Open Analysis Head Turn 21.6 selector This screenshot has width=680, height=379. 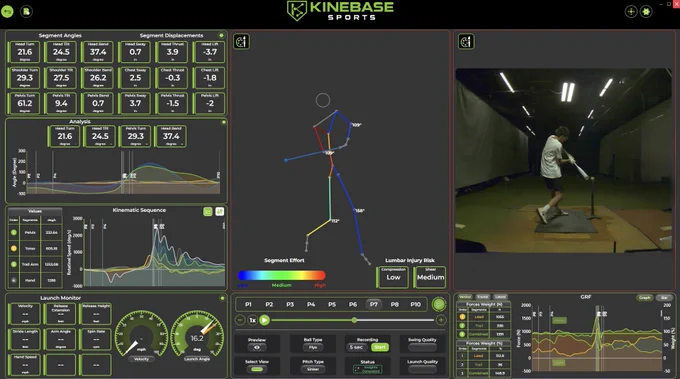tap(65, 136)
